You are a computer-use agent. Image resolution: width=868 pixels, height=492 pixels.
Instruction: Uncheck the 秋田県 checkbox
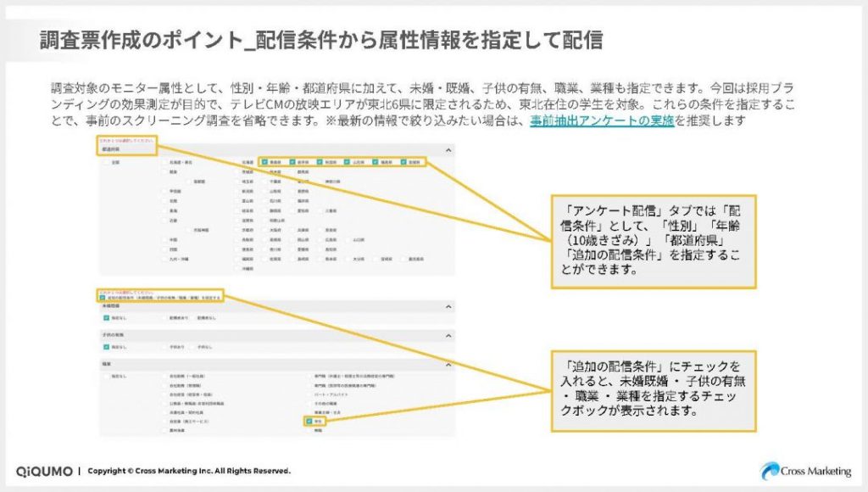[320, 162]
